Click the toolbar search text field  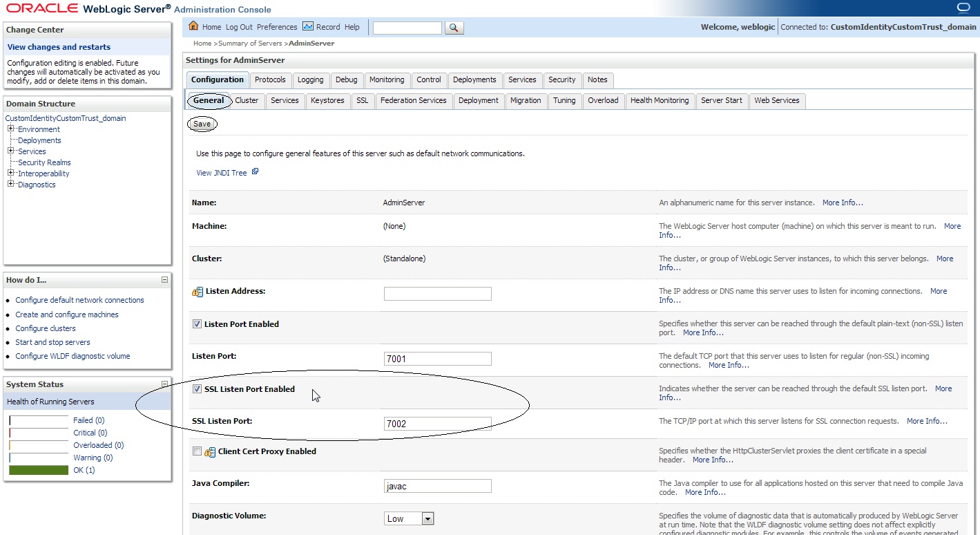tap(407, 28)
